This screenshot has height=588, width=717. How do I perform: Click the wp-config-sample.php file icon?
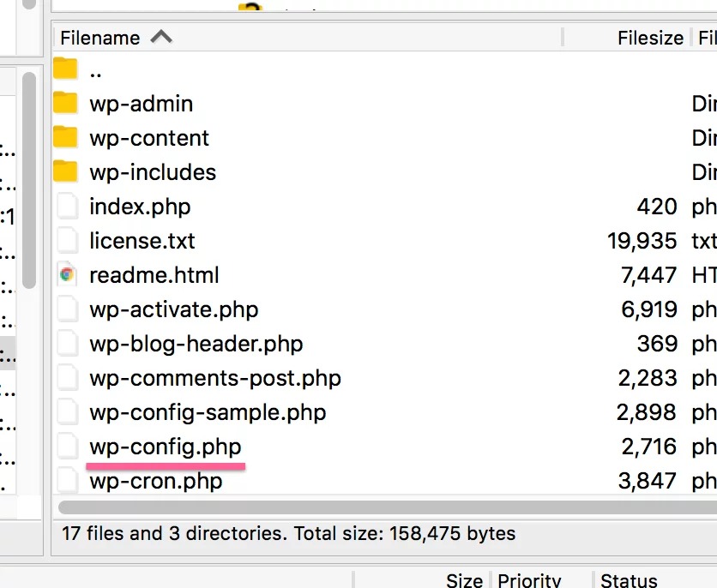pyautogui.click(x=68, y=411)
